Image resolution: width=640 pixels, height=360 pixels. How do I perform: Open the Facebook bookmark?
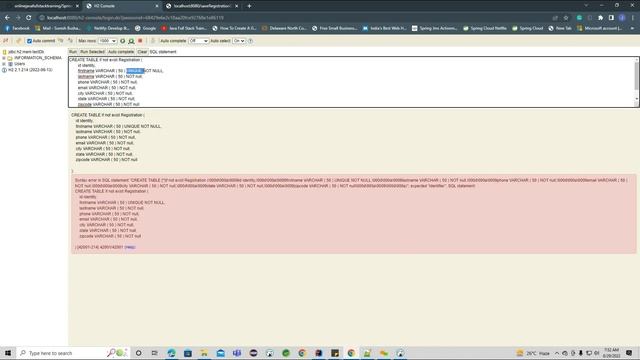pyautogui.click(x=17, y=29)
